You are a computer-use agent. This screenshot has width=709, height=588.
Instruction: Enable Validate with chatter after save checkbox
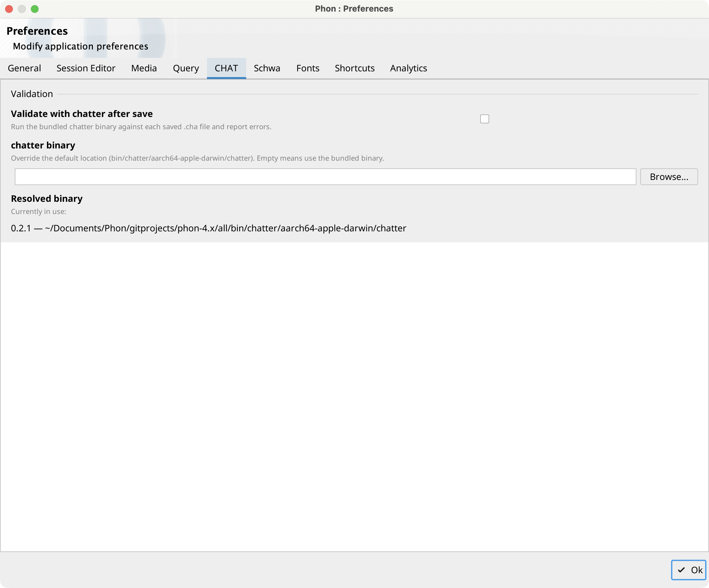484,119
